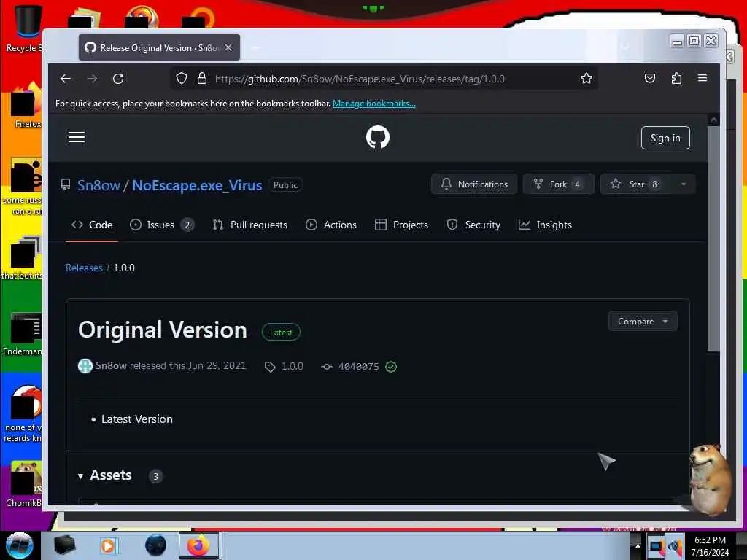Click the browser forward arrow
Screen dimensions: 747x560
pyautogui.click(x=92, y=79)
